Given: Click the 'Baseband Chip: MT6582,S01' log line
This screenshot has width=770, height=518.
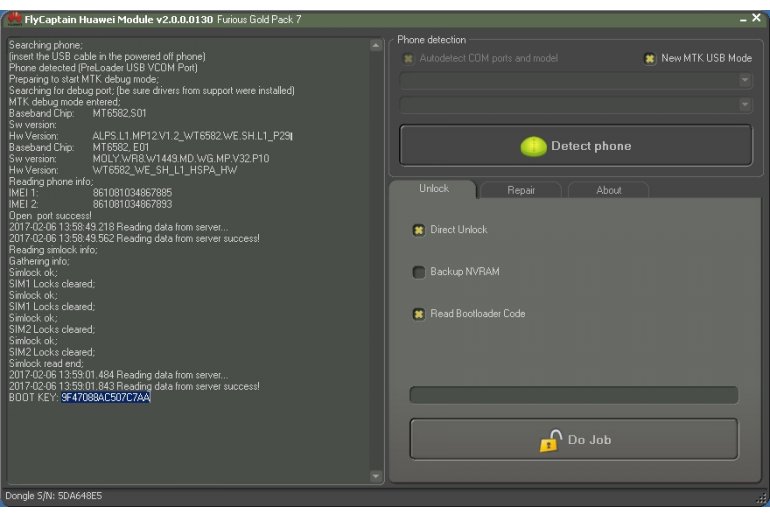Looking at the screenshot, I should point(77,113).
